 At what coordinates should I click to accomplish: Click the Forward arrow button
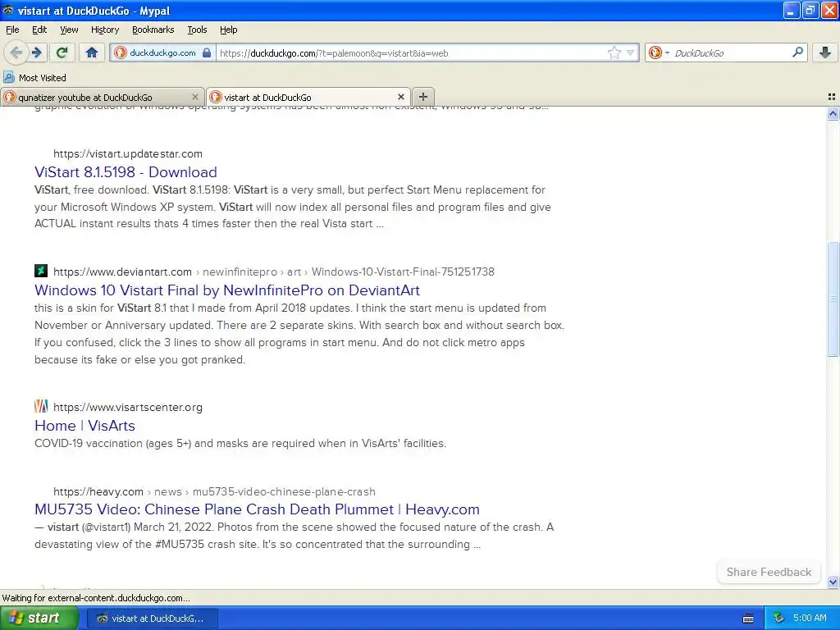[x=36, y=52]
